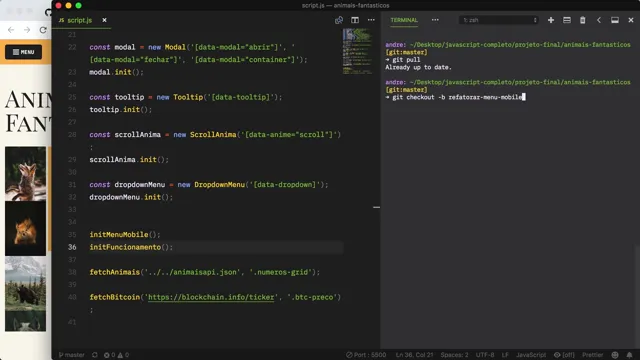Viewport: 640px width, 360px height.
Task: Change language mode from JavaScript
Action: coord(531,355)
